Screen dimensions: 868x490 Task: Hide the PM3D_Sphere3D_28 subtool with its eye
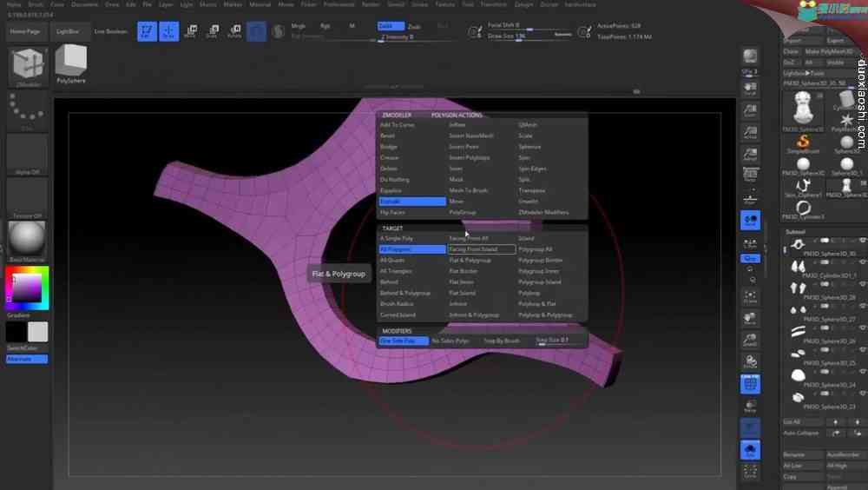pos(863,284)
